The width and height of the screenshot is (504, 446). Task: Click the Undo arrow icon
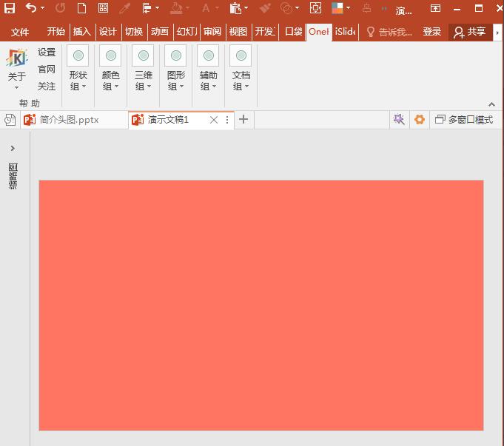30,9
